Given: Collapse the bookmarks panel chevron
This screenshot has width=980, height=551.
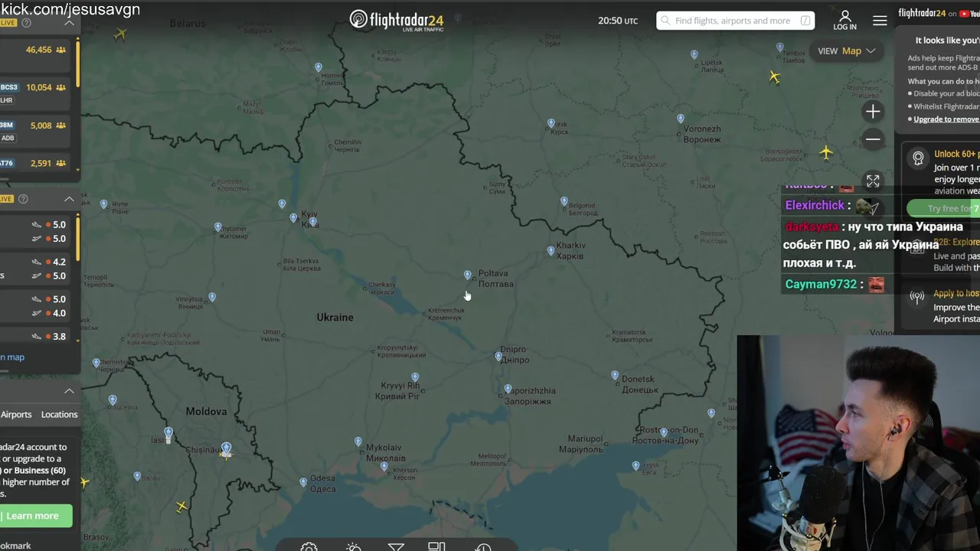Looking at the screenshot, I should (x=69, y=391).
